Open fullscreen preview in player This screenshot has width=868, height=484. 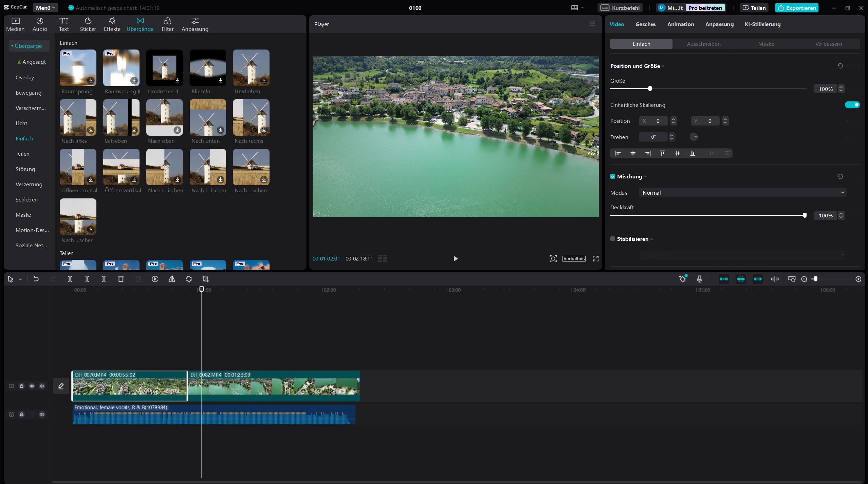595,258
